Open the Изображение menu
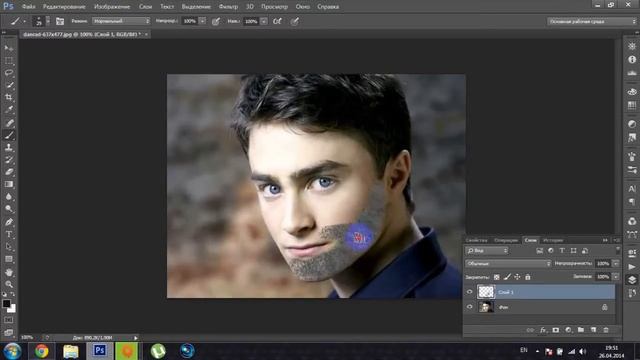This screenshot has width=640, height=360. (x=112, y=7)
